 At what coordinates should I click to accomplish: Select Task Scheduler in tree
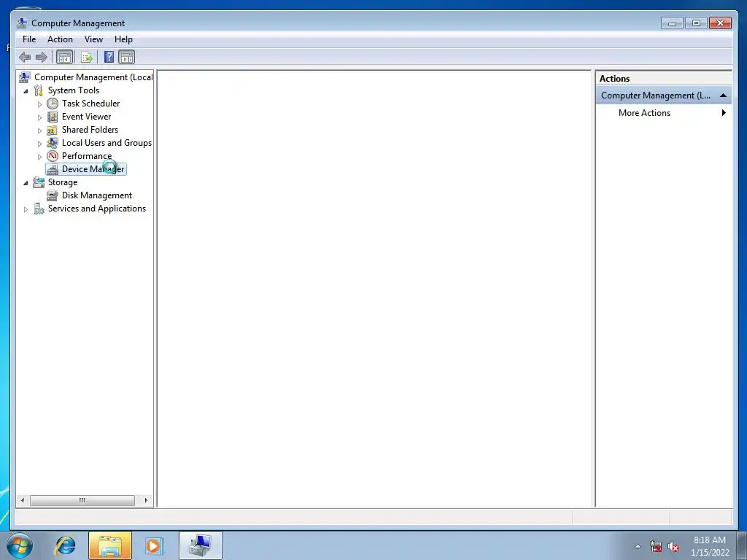pyautogui.click(x=90, y=104)
